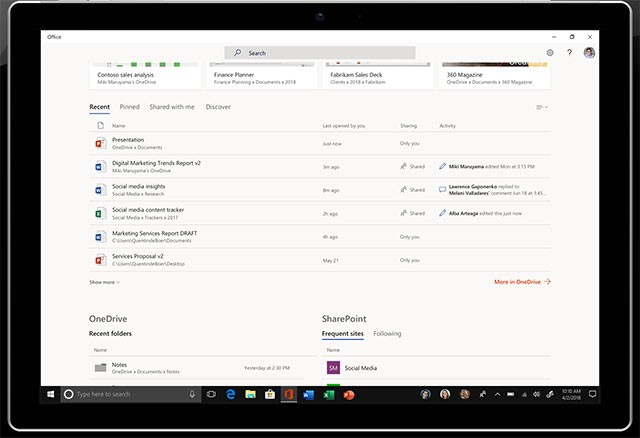Click the Office search box
Image resolution: width=640 pixels, height=438 pixels.
point(318,52)
